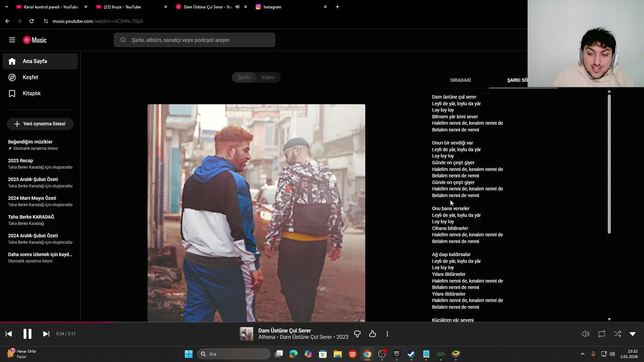Click lyrics scrollbar down arrow
Viewport: 644px width, 362px height.
click(x=609, y=319)
